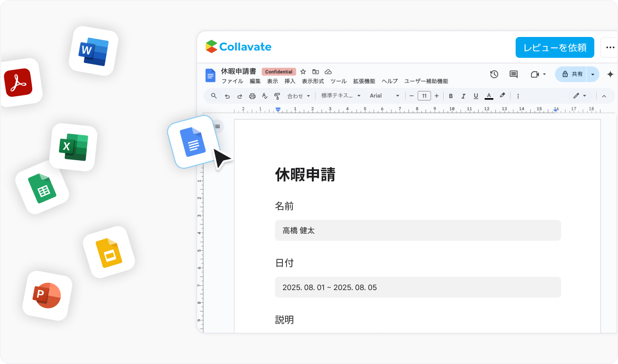This screenshot has height=364, width=618.
Task: Open version history clock icon
Action: click(x=494, y=74)
